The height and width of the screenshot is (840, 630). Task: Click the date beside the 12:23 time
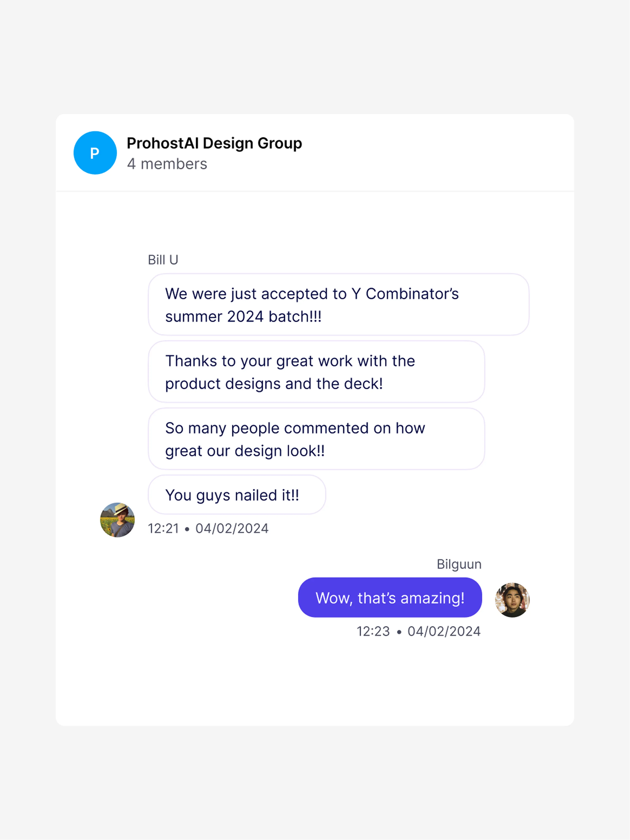click(444, 631)
